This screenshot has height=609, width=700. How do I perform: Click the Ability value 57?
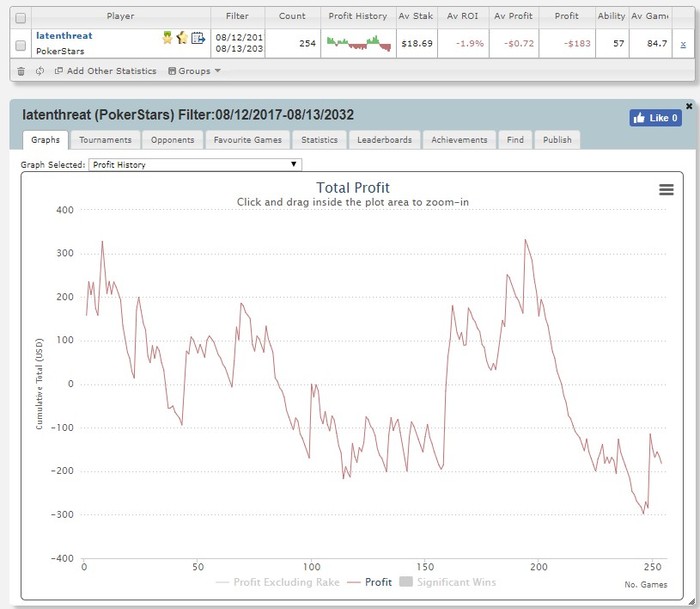point(618,44)
